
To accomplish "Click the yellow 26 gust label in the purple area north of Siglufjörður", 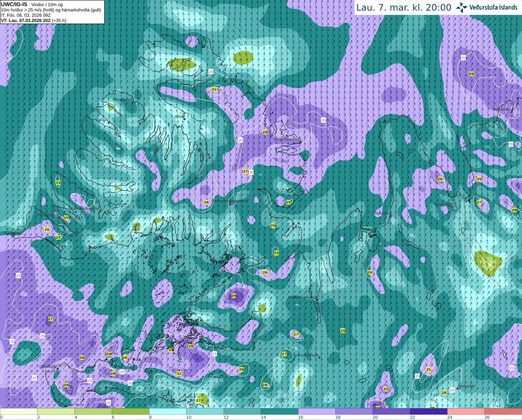I will point(471,74).
